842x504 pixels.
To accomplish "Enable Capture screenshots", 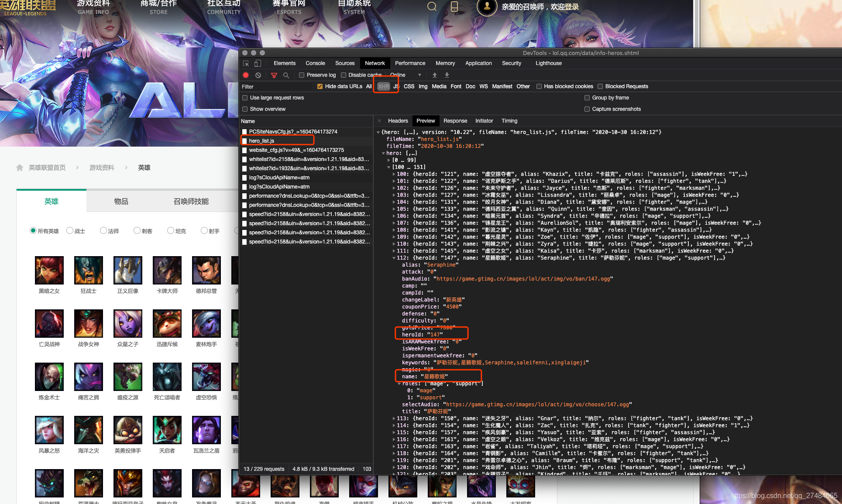I will pyautogui.click(x=587, y=109).
